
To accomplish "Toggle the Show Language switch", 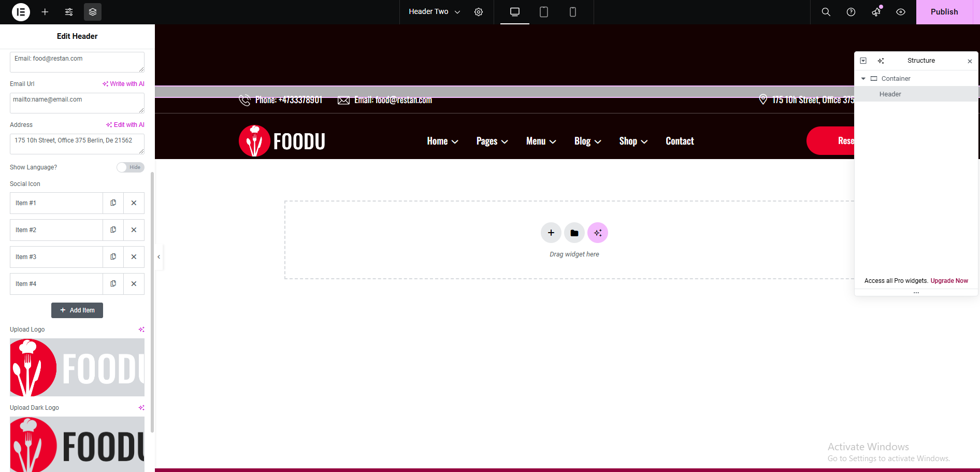I will (130, 167).
